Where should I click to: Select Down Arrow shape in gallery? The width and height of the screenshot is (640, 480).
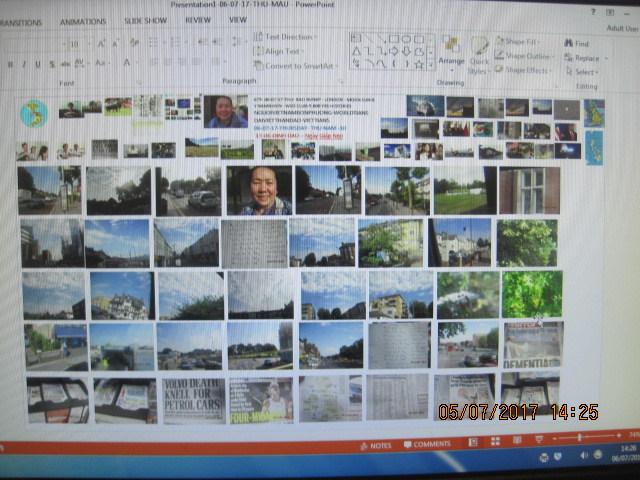(x=406, y=51)
